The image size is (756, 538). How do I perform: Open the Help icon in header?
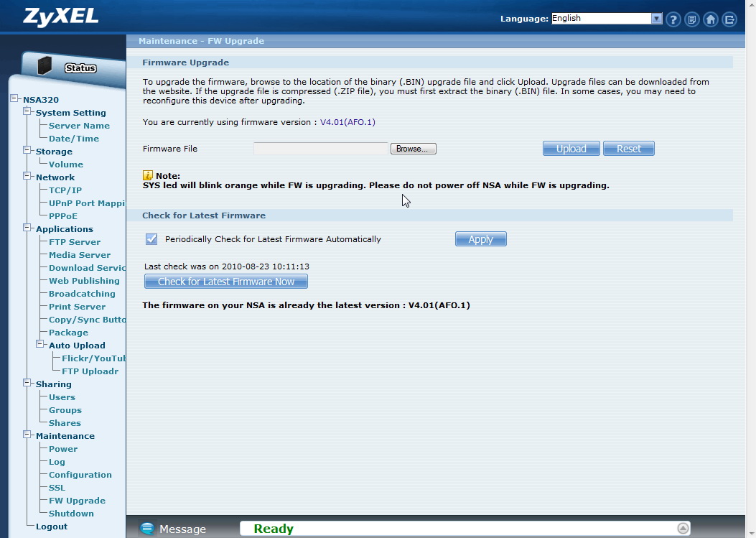[673, 19]
